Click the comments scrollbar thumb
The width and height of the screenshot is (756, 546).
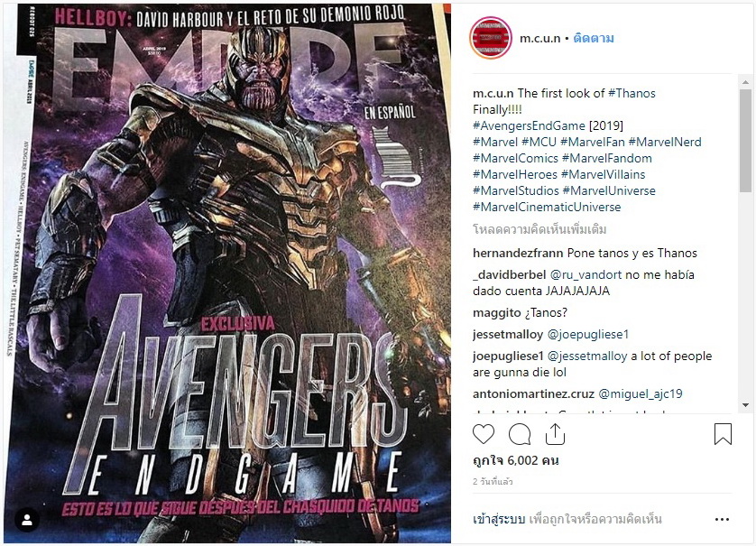pos(745,141)
